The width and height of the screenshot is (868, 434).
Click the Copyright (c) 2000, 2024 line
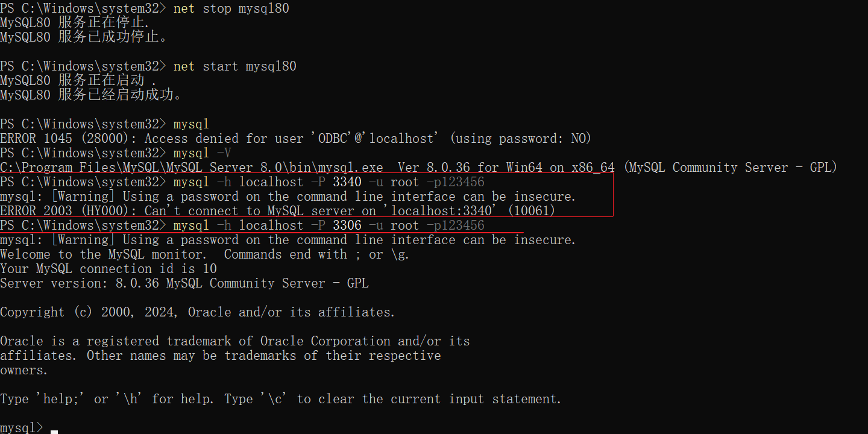click(197, 312)
